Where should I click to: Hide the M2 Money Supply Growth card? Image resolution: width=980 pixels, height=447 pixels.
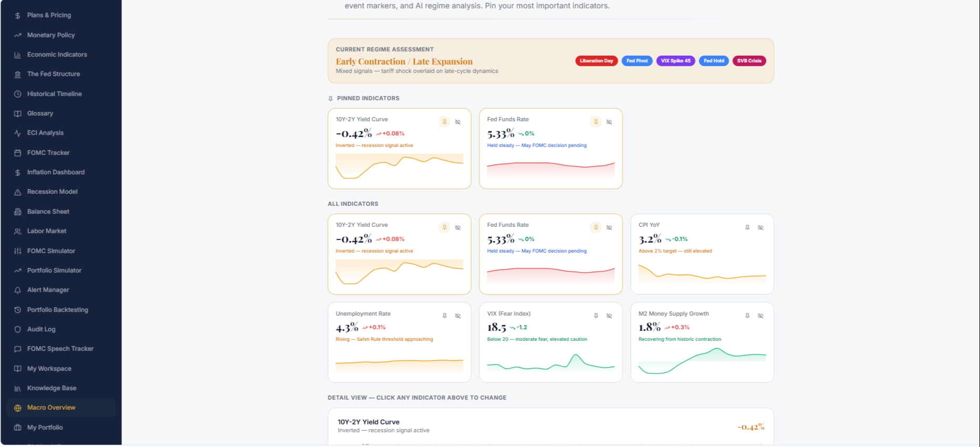[x=761, y=316]
